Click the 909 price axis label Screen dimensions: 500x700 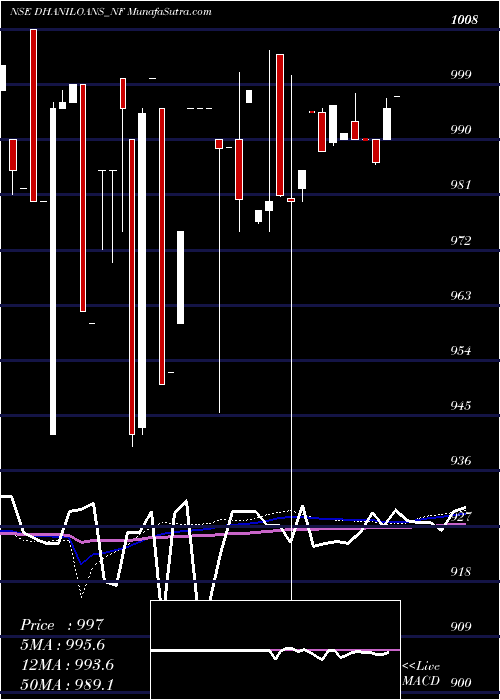[459, 627]
